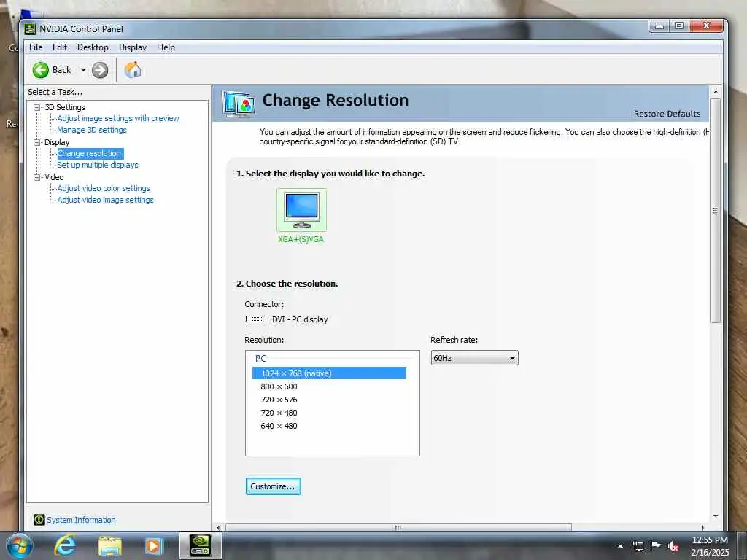747x560 pixels.
Task: Close the NVIDIA Control Panel window
Action: 706,26
